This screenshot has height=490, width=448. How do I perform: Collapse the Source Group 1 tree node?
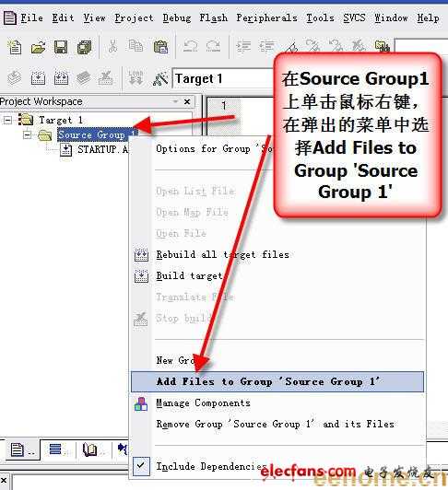pos(28,135)
